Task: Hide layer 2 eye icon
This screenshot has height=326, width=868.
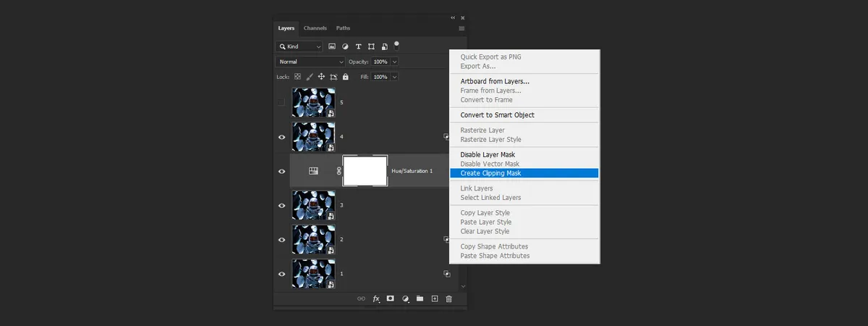Action: click(x=282, y=239)
